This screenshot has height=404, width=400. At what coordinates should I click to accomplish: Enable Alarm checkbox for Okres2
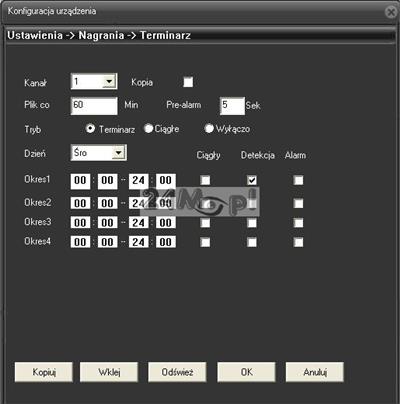[x=298, y=203]
